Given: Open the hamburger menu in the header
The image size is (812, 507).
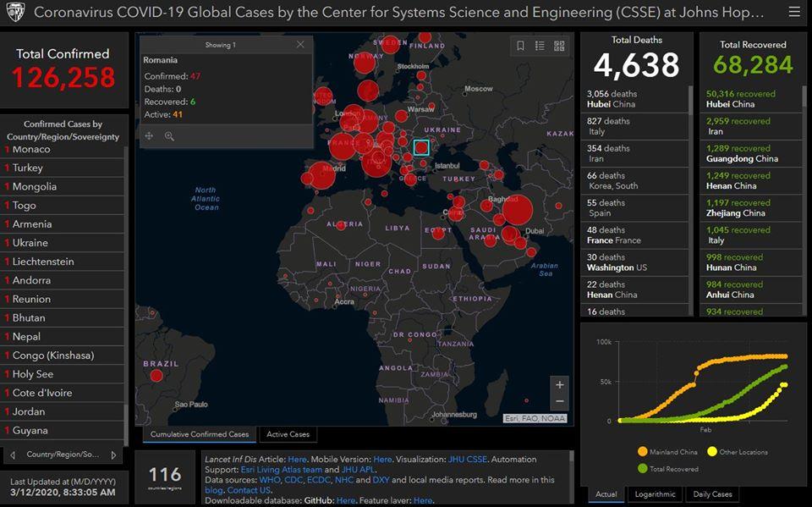Looking at the screenshot, I should pos(793,13).
